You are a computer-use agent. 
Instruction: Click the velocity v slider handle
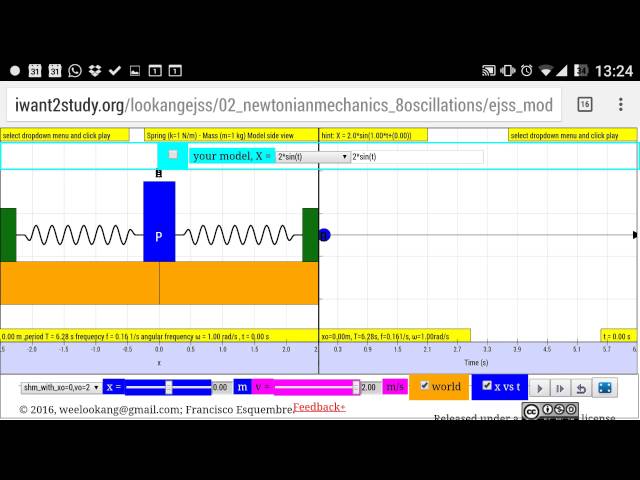[x=356, y=387]
